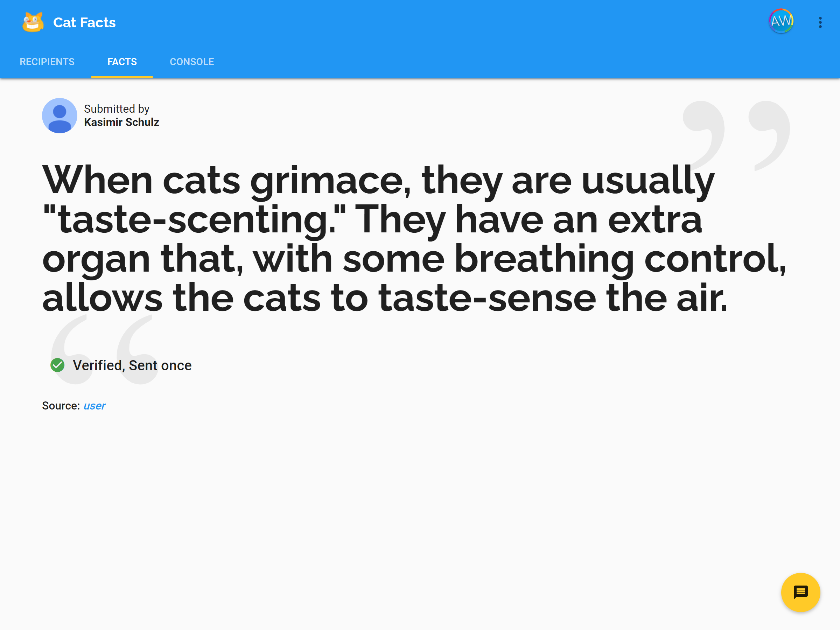Click the "Verified, Sent once" status text
840x630 pixels.
click(x=132, y=365)
